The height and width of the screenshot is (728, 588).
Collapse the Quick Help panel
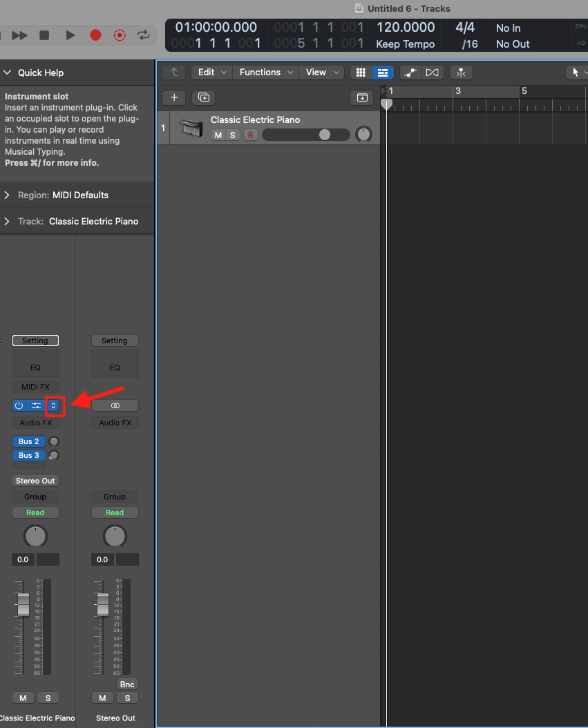pyautogui.click(x=7, y=73)
